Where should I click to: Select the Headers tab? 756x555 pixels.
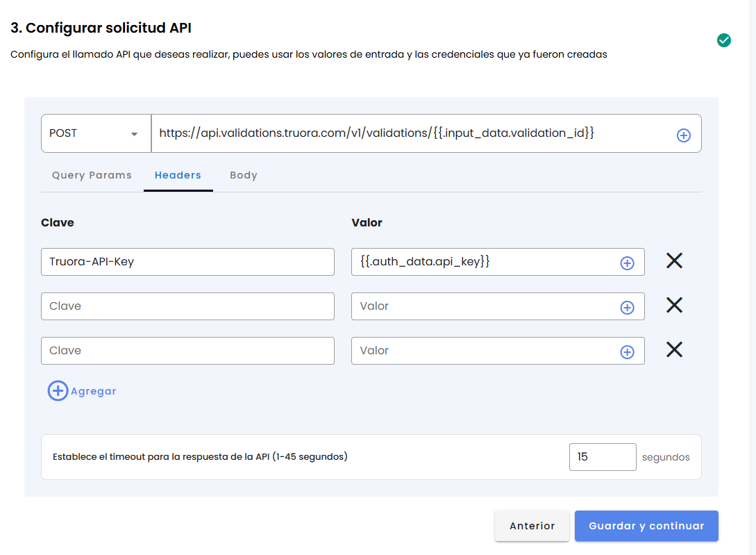(178, 175)
